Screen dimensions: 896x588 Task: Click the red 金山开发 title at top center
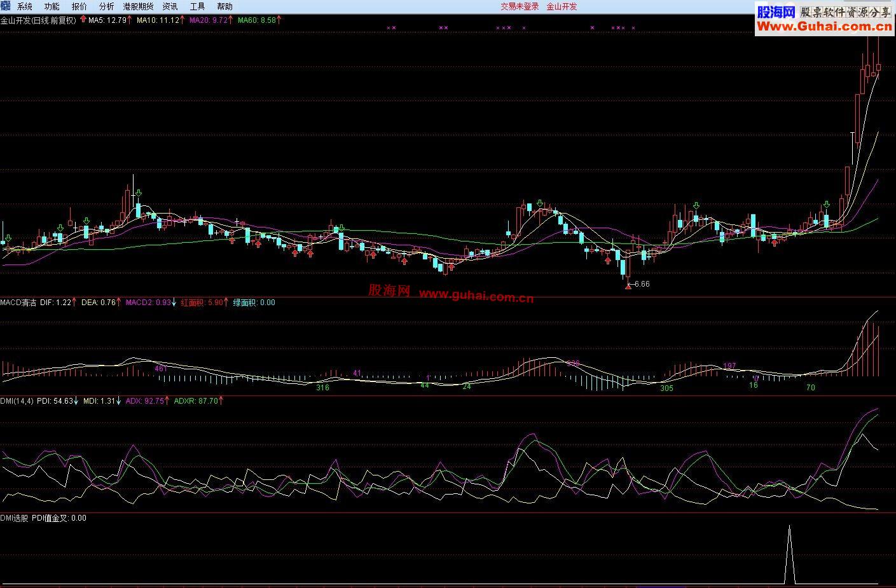point(562,6)
